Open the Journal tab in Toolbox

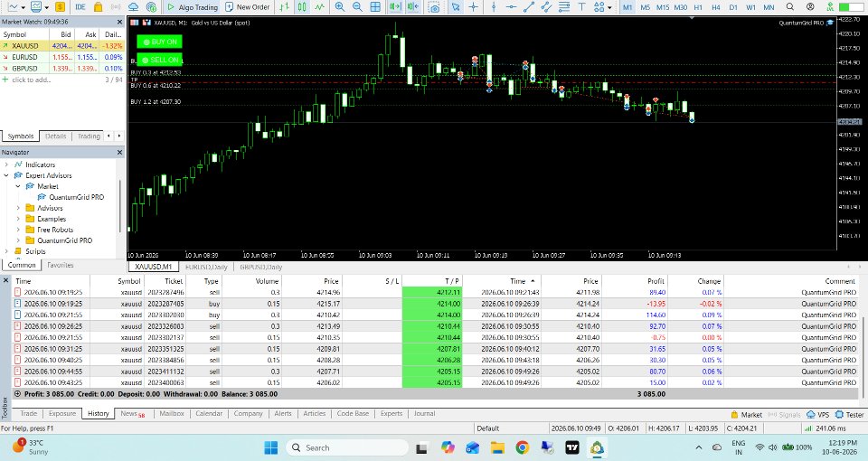(x=425, y=413)
